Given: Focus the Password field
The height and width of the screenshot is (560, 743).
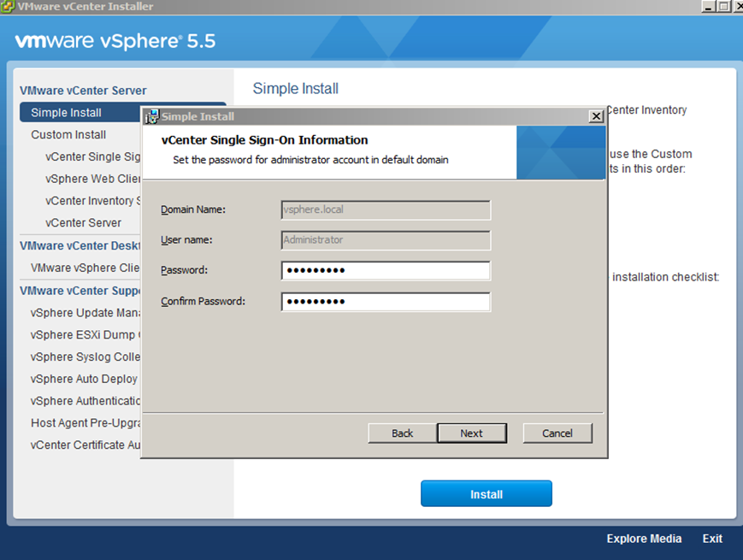Looking at the screenshot, I should [386, 270].
